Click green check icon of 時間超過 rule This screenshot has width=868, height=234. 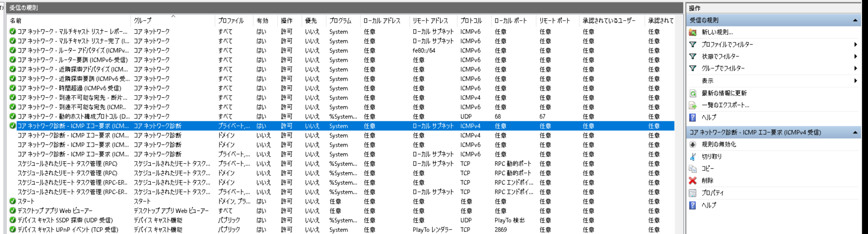click(x=13, y=88)
